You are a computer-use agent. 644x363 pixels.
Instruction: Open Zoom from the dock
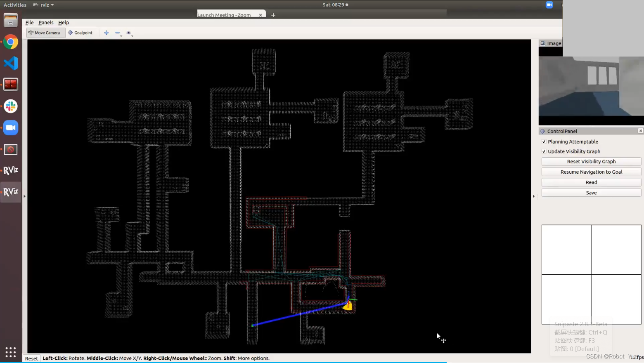coord(11,127)
